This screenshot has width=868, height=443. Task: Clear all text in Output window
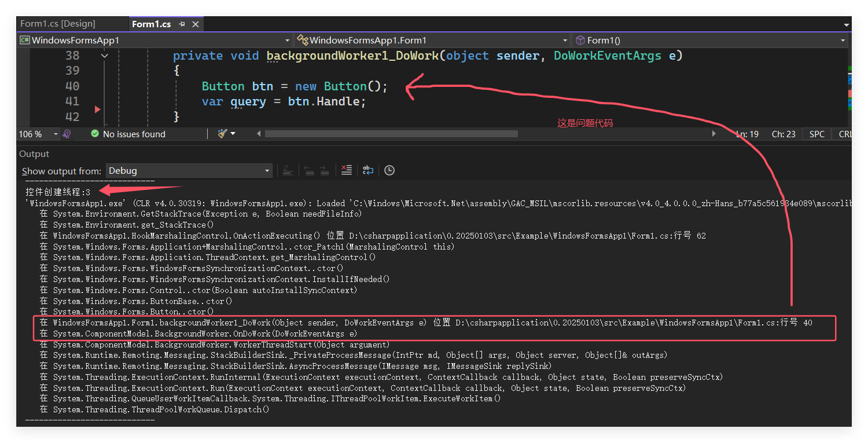[346, 170]
